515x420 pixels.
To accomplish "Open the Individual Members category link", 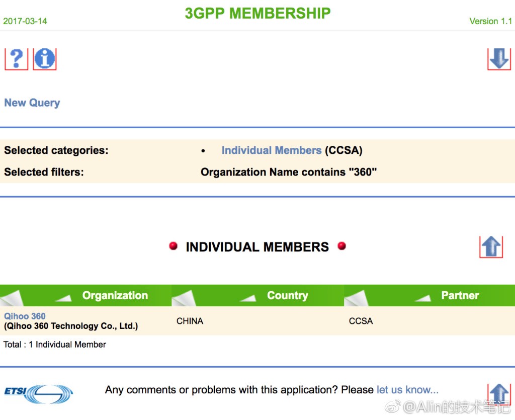I will [271, 150].
